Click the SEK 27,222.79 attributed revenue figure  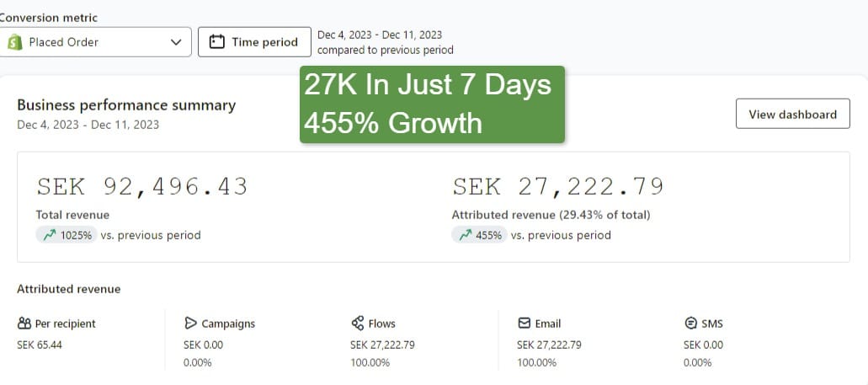pos(557,187)
